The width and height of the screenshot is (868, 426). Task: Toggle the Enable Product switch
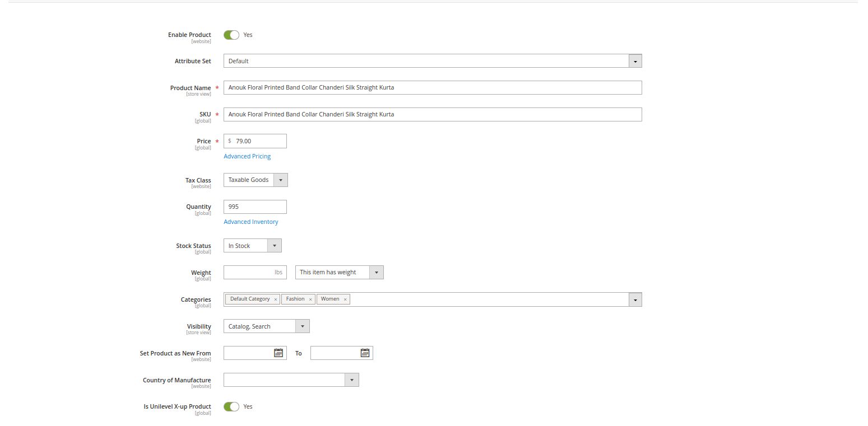coord(231,35)
